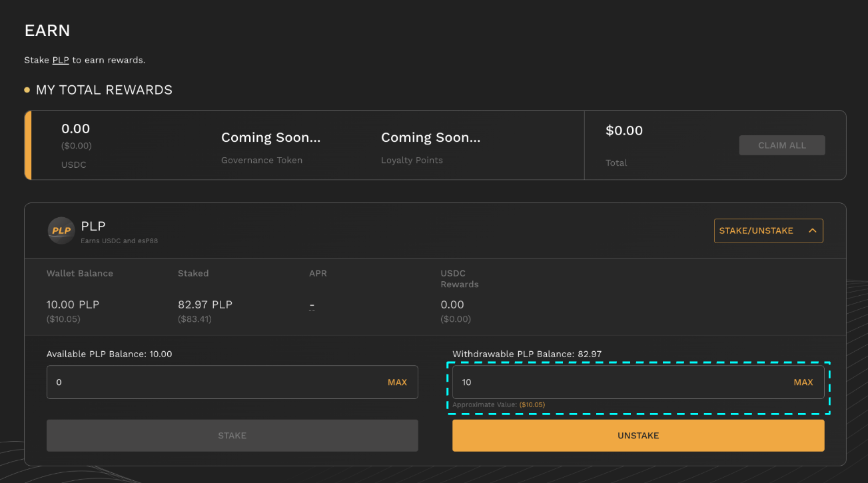Click the APR column header

pos(318,273)
